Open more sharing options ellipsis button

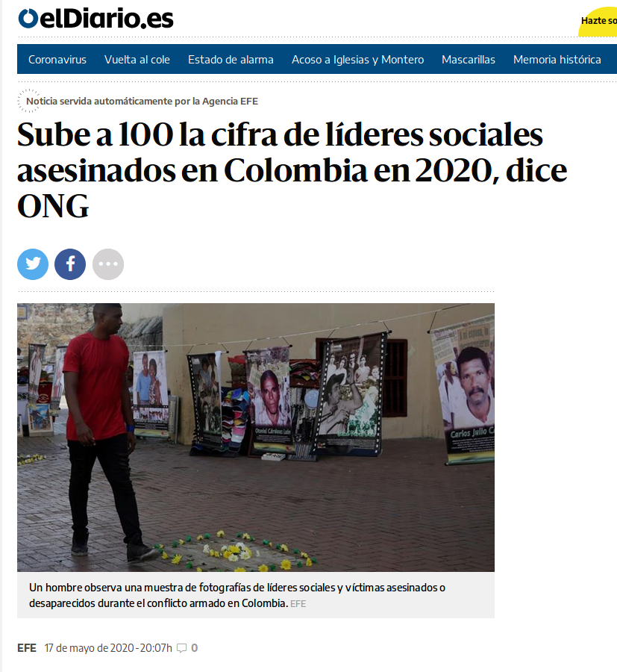(108, 264)
